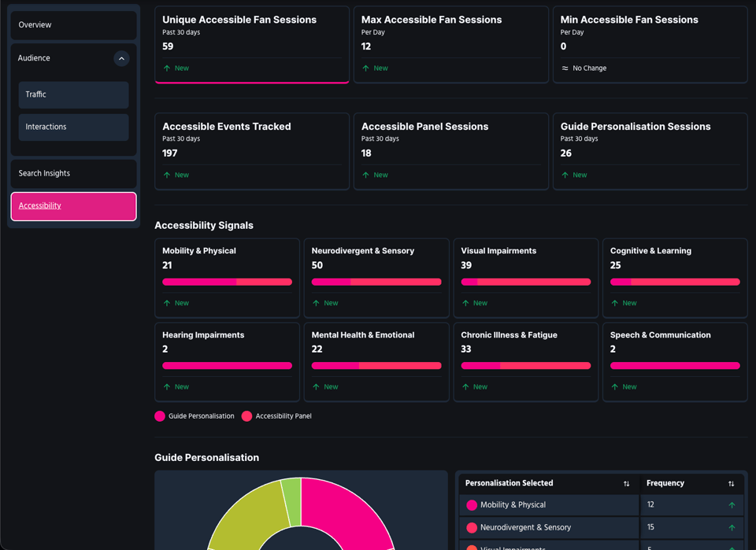Click the Accessibility Panel legend label
This screenshot has height=550, width=756.
click(x=283, y=416)
